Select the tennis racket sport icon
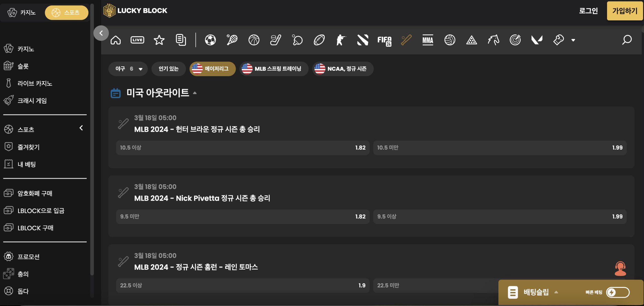Screen dimensions: 644x306 pos(232,40)
